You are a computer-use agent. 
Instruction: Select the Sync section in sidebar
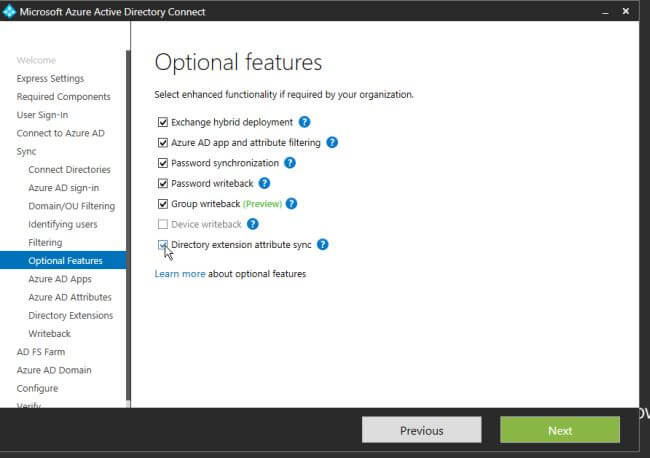(27, 151)
